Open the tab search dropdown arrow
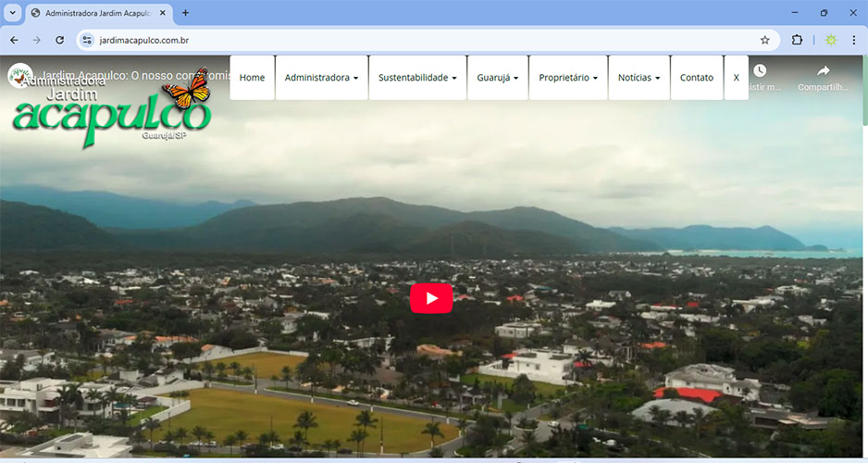 (x=12, y=12)
